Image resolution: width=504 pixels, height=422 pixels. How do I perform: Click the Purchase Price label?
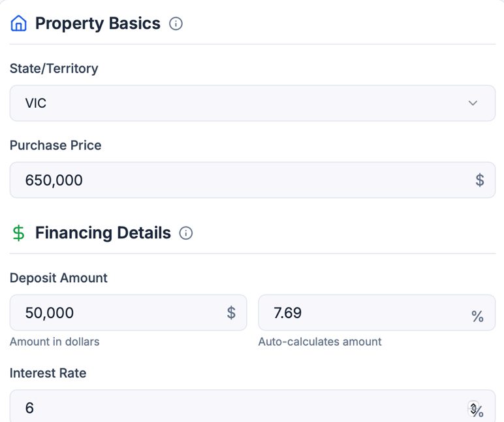(55, 145)
